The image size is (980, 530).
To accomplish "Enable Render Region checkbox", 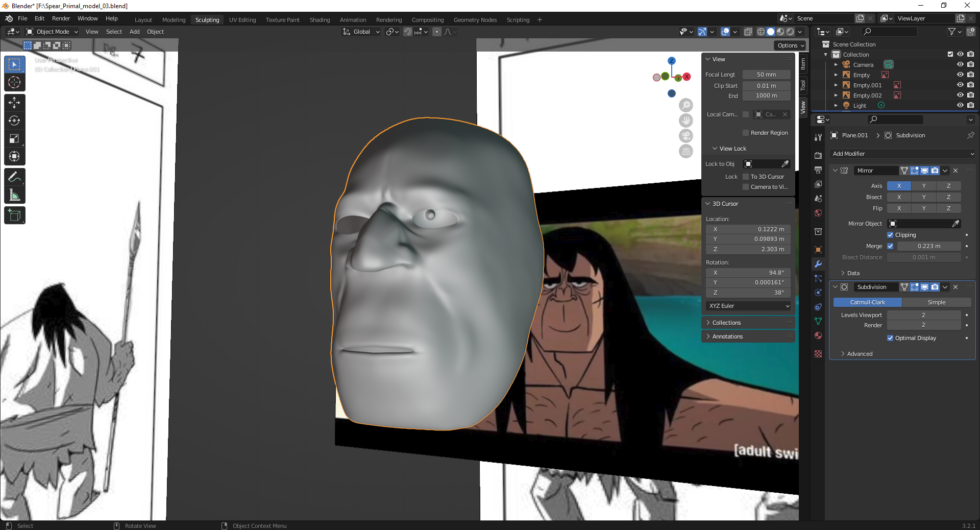I will coord(746,133).
